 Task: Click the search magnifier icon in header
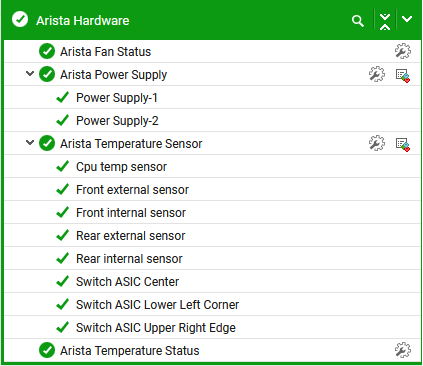(x=358, y=21)
